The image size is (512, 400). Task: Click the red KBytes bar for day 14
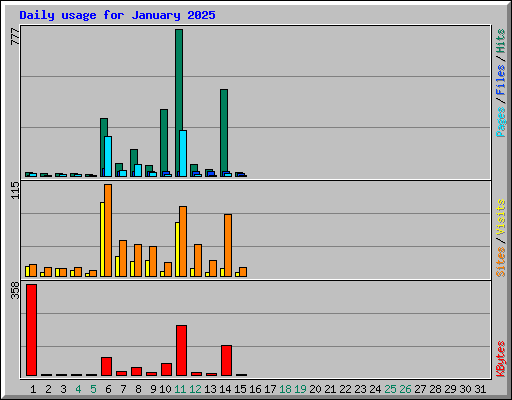click(226, 360)
